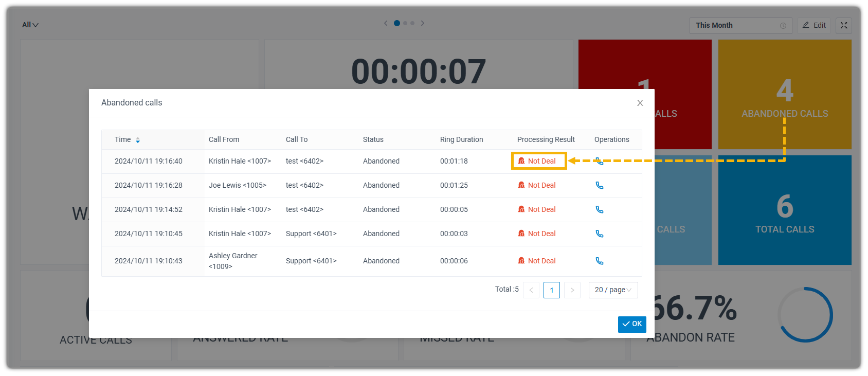Click previous page arrow in pagination
Screen dimensions: 868x376
coord(531,290)
